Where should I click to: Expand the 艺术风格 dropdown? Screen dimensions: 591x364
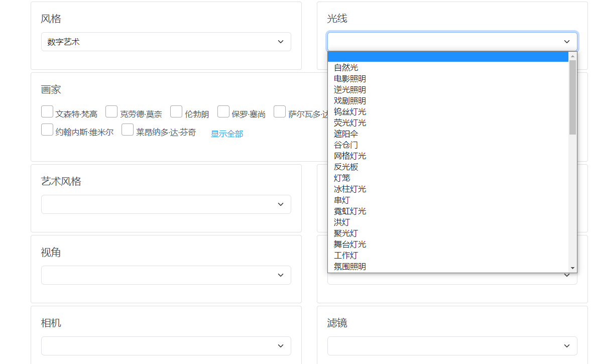tap(166, 204)
